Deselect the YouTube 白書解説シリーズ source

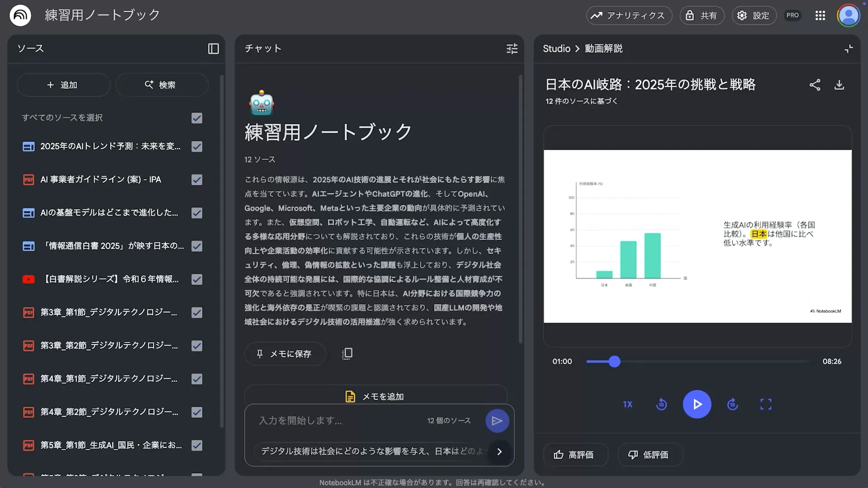(x=196, y=279)
